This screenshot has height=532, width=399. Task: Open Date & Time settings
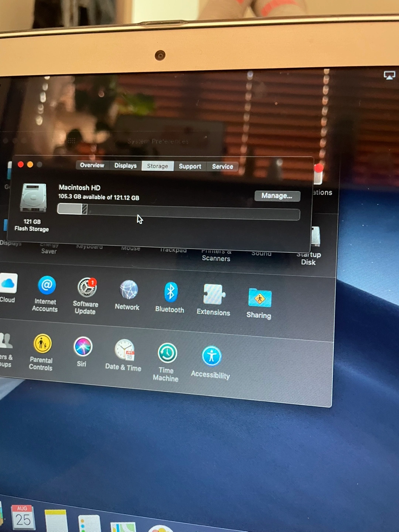pyautogui.click(x=125, y=350)
